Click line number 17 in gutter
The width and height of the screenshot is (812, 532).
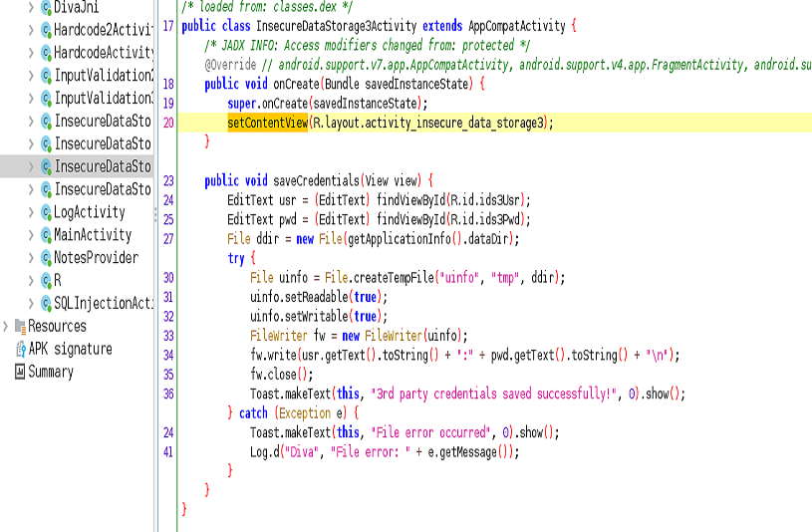pos(168,26)
